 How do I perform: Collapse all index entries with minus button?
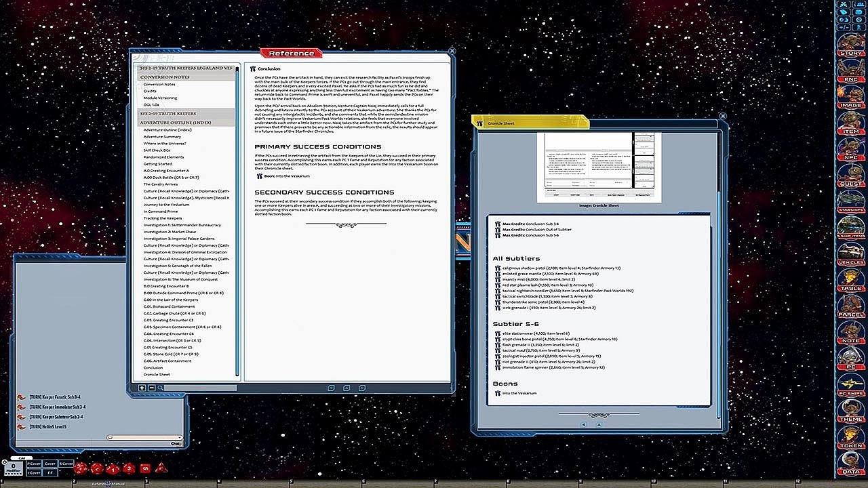click(151, 388)
